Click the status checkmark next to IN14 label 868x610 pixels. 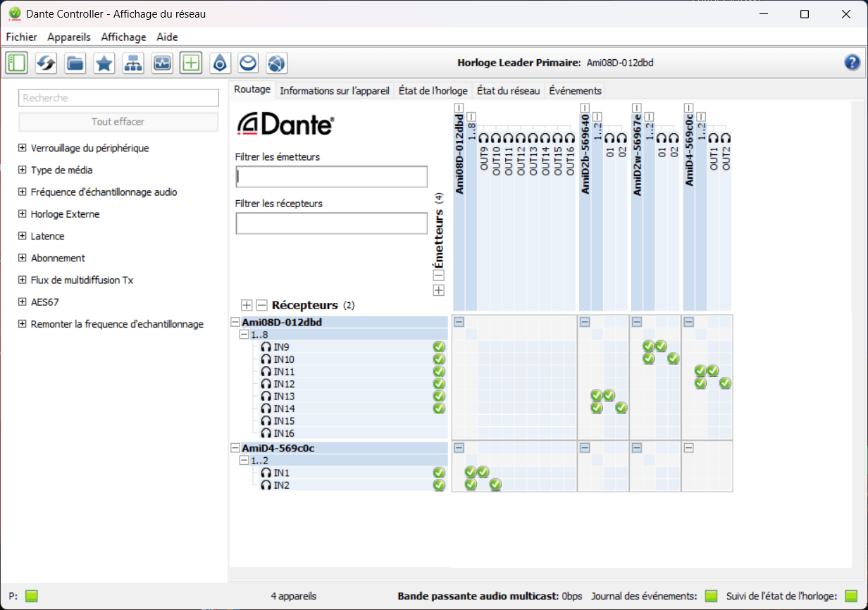(x=439, y=408)
